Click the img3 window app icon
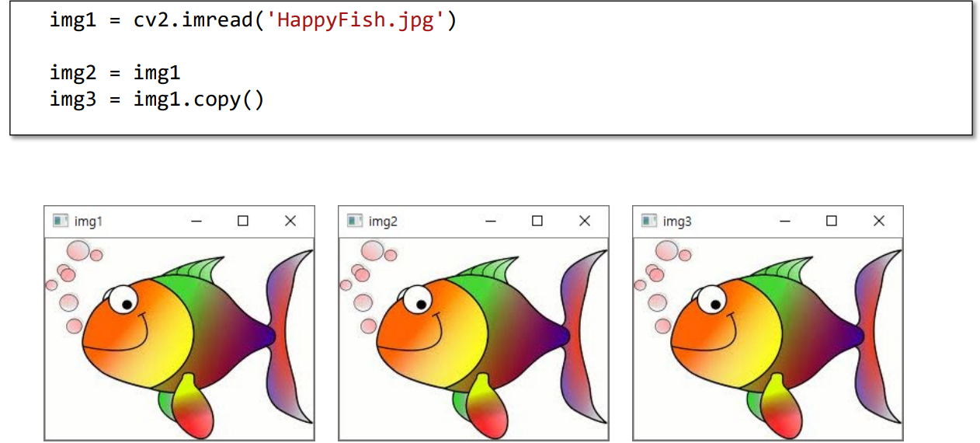980x443 pixels. [x=649, y=221]
